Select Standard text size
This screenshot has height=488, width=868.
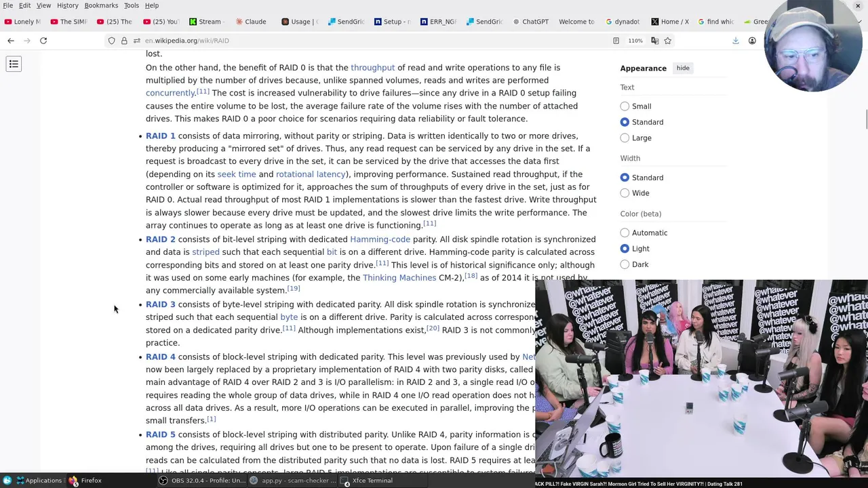point(625,122)
